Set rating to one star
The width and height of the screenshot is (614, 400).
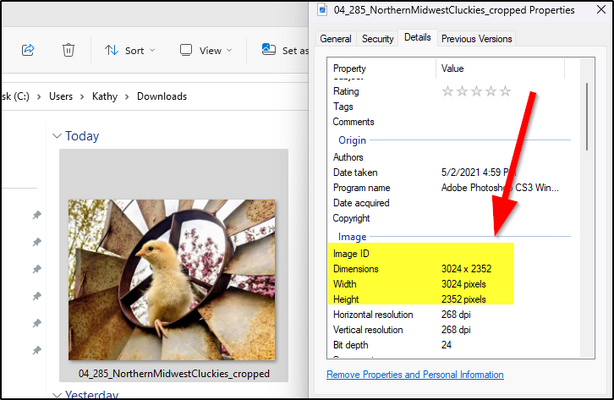[x=448, y=91]
